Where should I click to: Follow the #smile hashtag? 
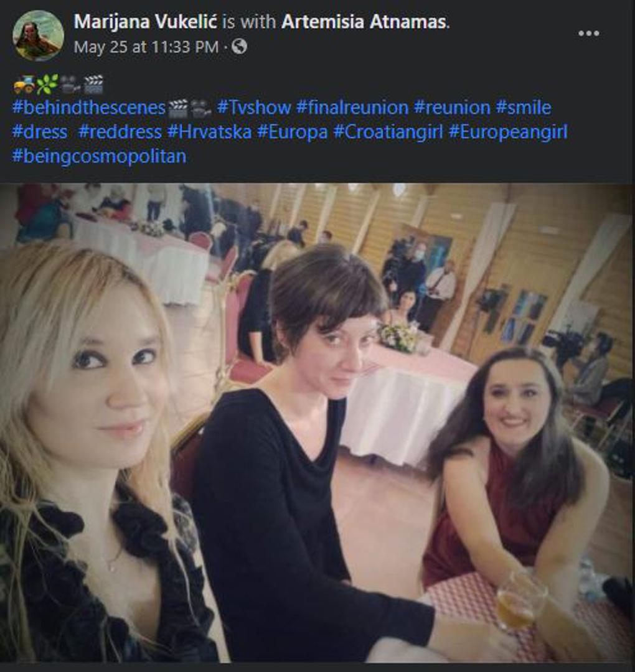(x=523, y=108)
